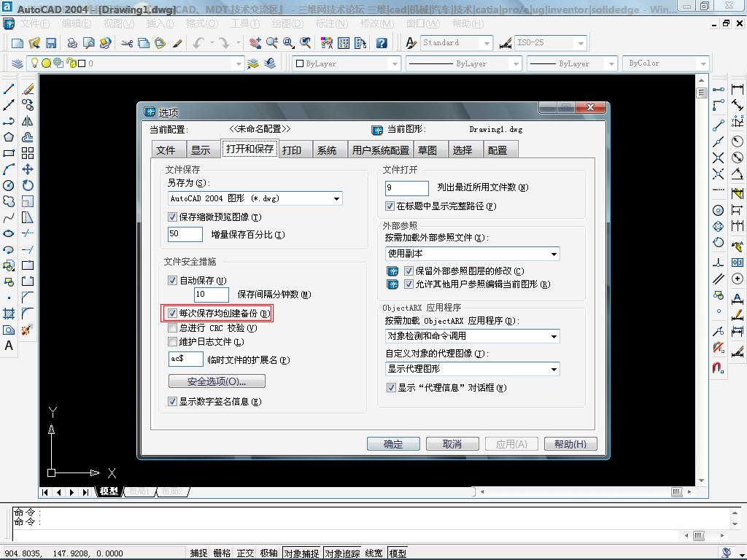
Task: Switch to the 打印 tab
Action: point(292,150)
